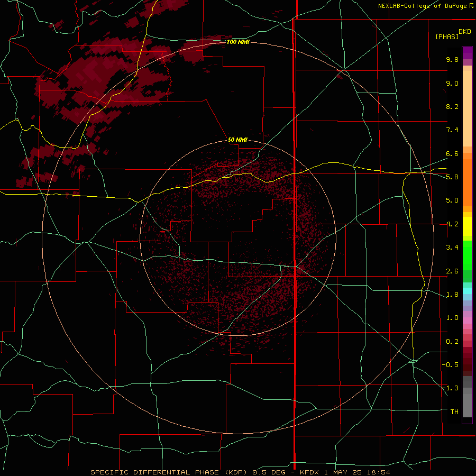This screenshot has height=476, width=476.
Task: Click the -0.5 scale value
Action: (450, 365)
